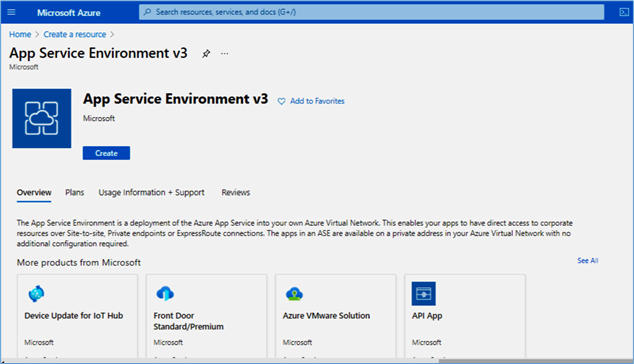634x364 pixels.
Task: Click the blue Create button
Action: tap(106, 153)
